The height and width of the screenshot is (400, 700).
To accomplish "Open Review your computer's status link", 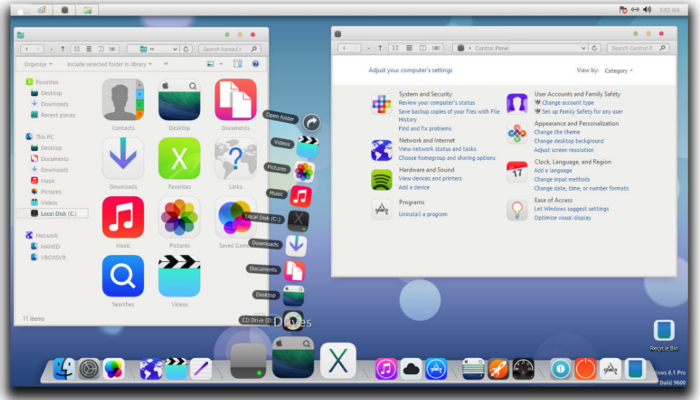I will [x=437, y=103].
